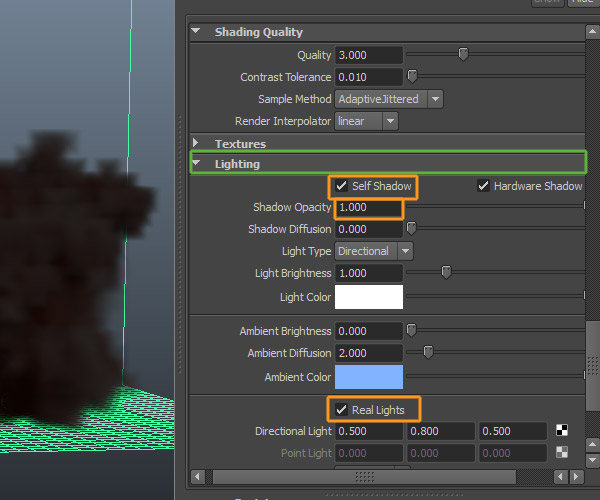Viewport: 600px width, 500px height.
Task: Click the Light Brightness value field
Action: (369, 273)
